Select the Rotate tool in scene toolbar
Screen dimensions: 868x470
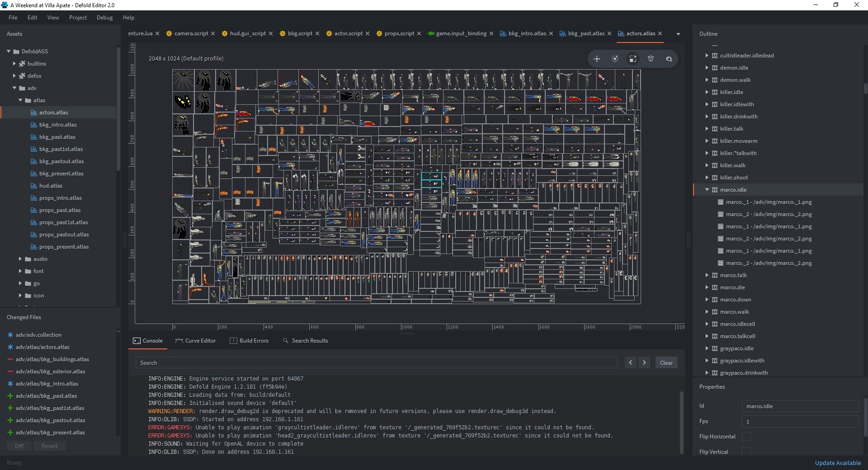click(x=615, y=59)
